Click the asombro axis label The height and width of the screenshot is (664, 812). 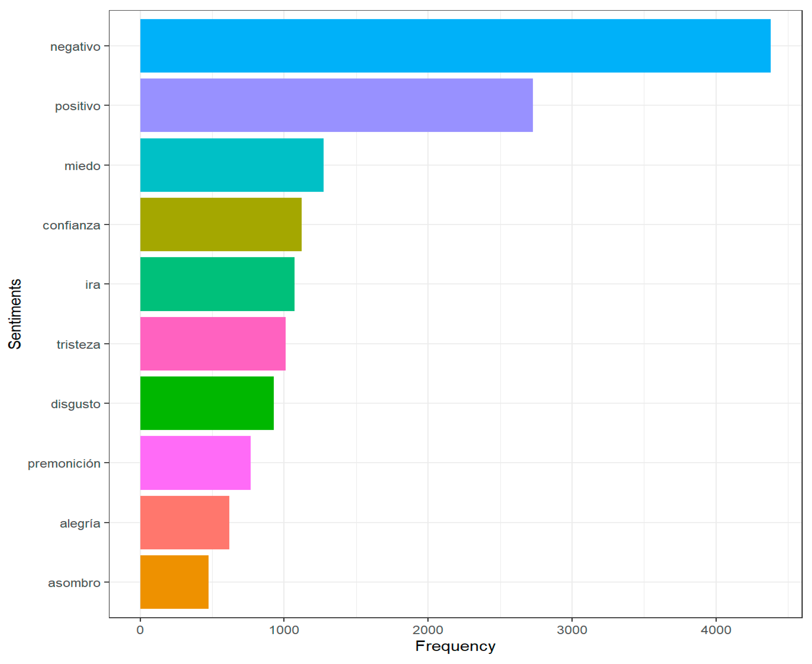click(74, 583)
